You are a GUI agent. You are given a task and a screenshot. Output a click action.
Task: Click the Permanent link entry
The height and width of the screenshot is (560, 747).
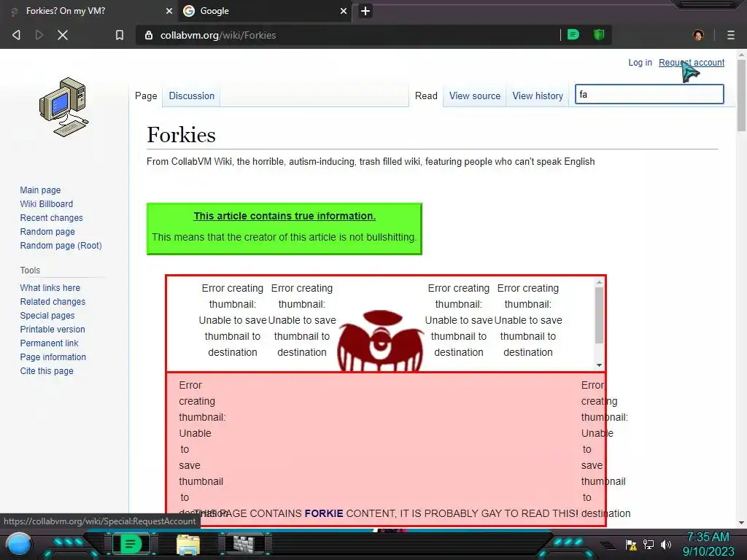click(49, 343)
